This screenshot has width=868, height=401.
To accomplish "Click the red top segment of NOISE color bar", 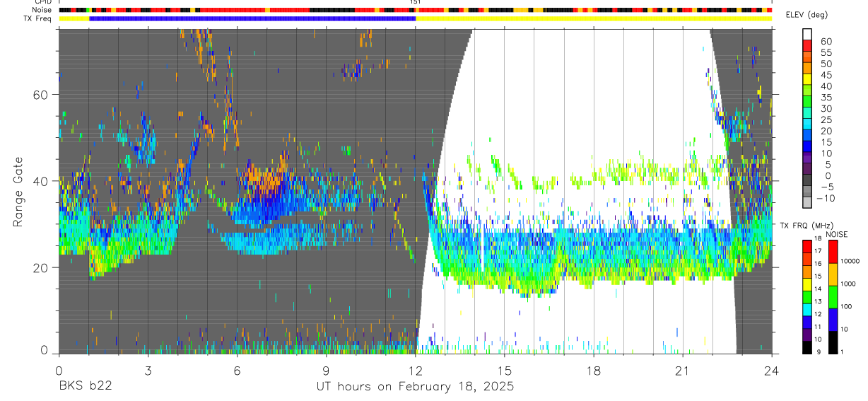I will click(833, 252).
